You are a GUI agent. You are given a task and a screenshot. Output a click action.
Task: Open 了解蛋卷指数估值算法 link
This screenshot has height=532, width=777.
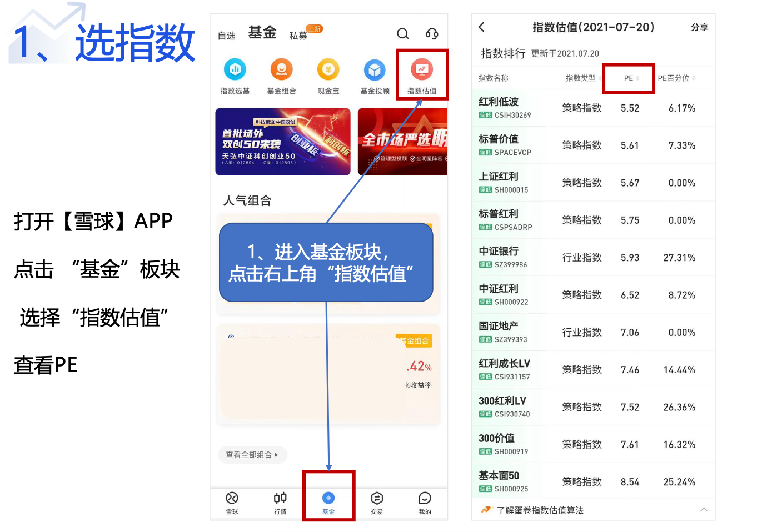540,510
